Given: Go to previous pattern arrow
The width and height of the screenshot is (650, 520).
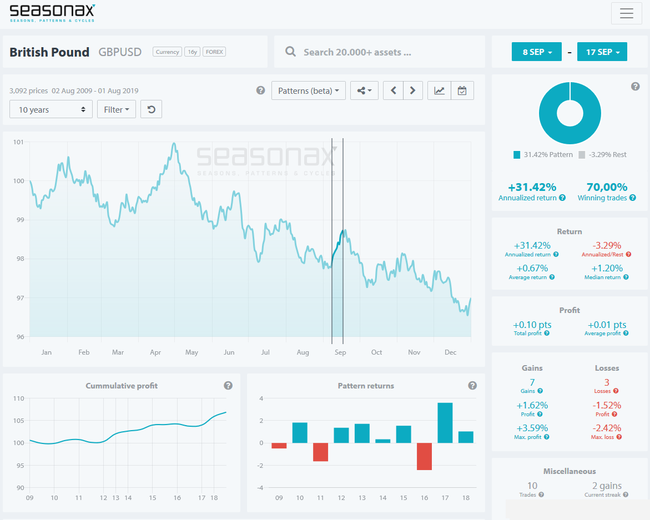Looking at the screenshot, I should point(393,90).
